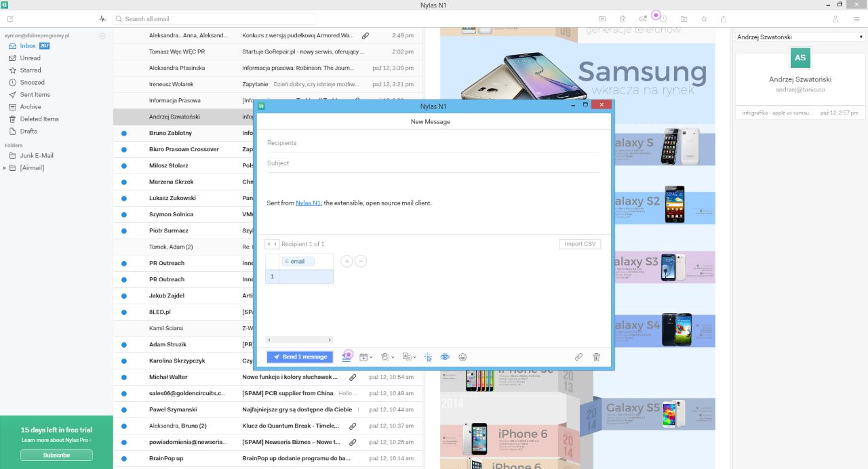The width and height of the screenshot is (868, 469).
Task: Open the activity pulse icon
Action: (102, 19)
